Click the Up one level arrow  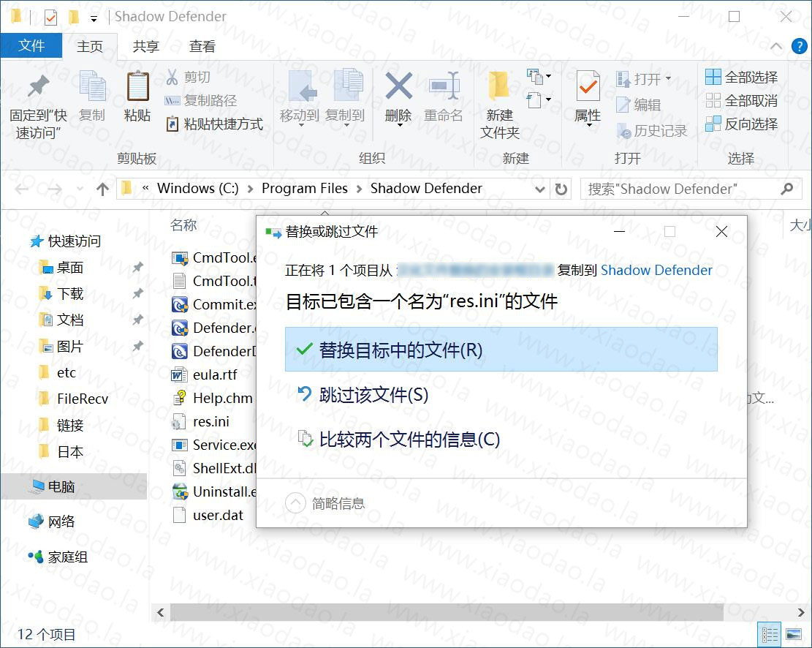tap(102, 189)
